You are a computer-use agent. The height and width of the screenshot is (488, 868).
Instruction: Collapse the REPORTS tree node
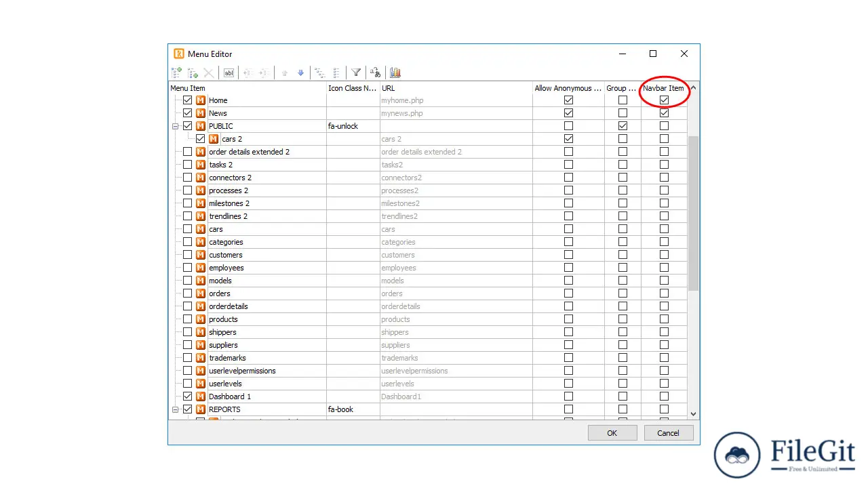175,409
